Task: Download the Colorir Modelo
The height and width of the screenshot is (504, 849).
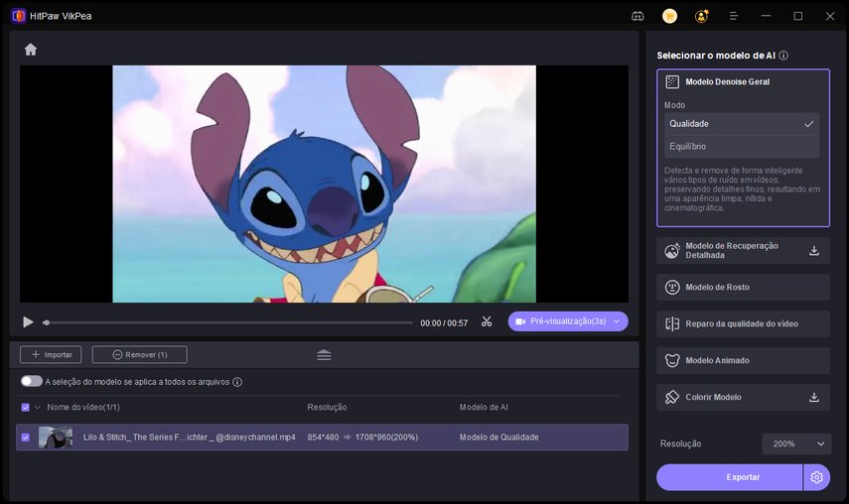Action: [x=814, y=398]
